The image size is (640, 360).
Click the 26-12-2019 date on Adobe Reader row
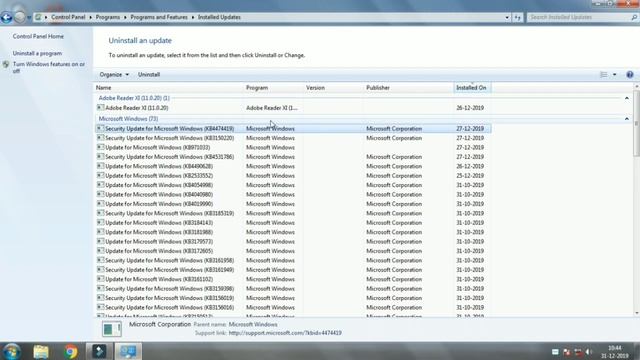pos(470,108)
